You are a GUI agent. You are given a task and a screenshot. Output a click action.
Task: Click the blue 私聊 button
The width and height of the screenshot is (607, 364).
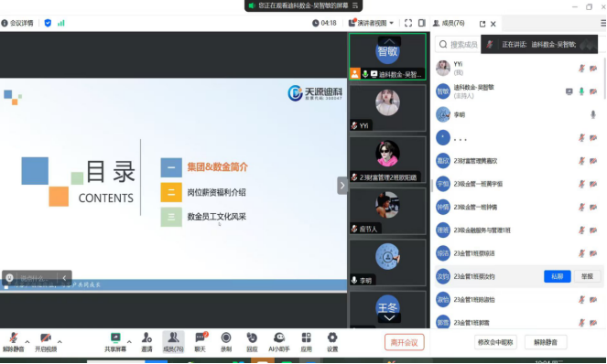(x=557, y=276)
